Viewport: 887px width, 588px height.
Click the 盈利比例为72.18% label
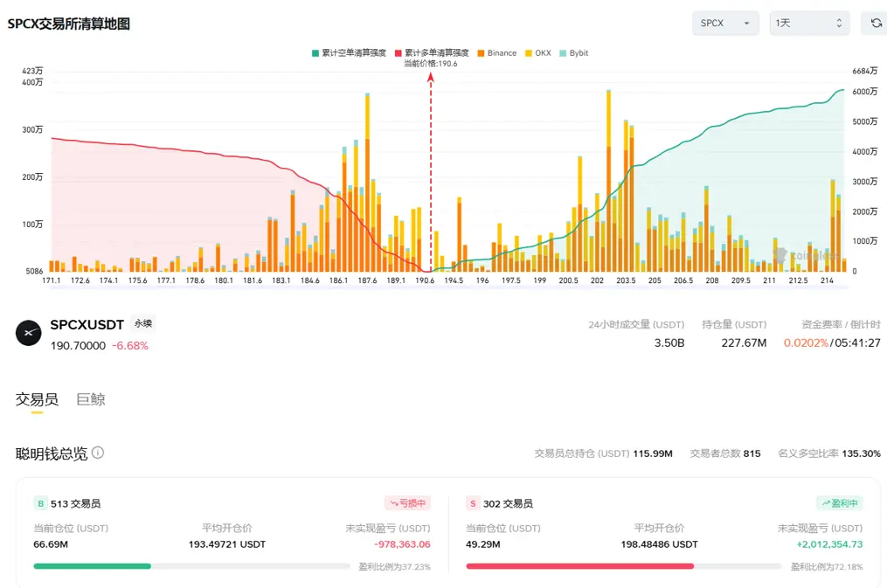tap(827, 566)
